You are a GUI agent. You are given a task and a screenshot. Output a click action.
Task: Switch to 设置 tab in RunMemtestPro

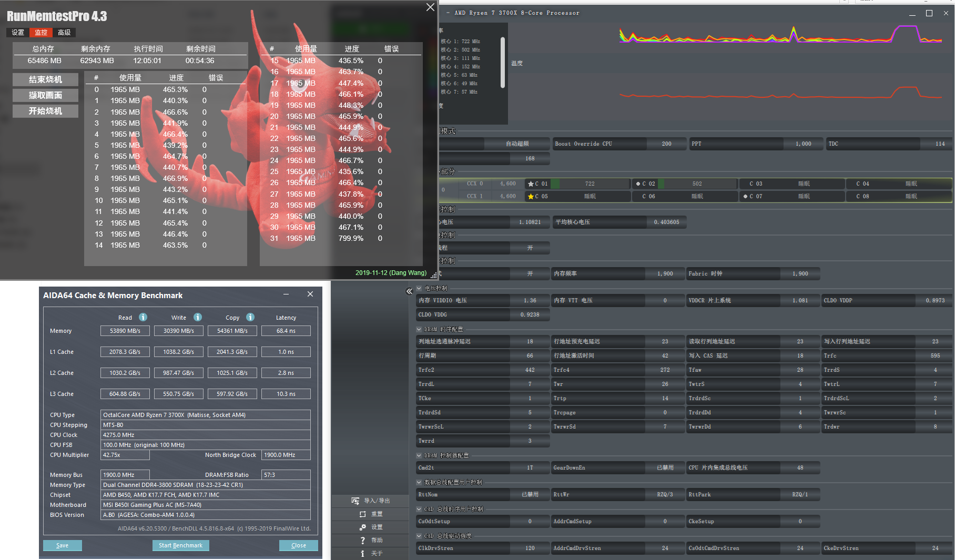pos(18,33)
